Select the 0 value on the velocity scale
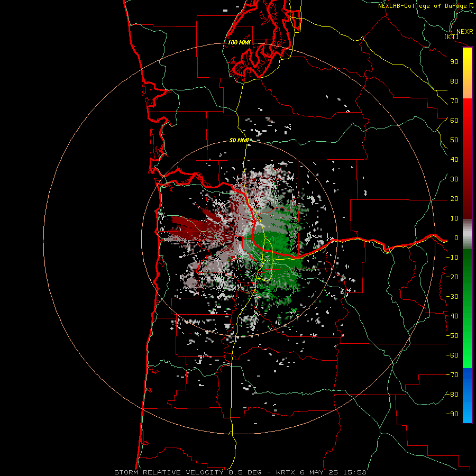 [x=456, y=238]
